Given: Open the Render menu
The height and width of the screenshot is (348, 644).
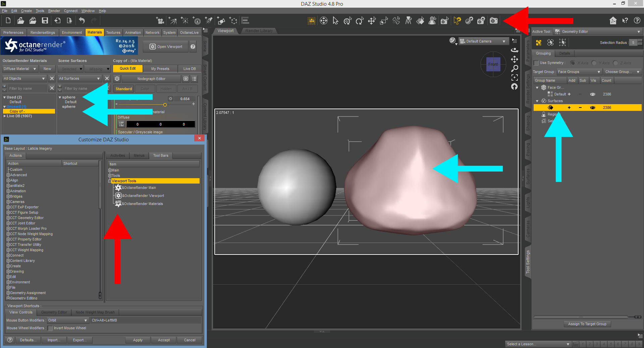Looking at the screenshot, I should click(54, 11).
